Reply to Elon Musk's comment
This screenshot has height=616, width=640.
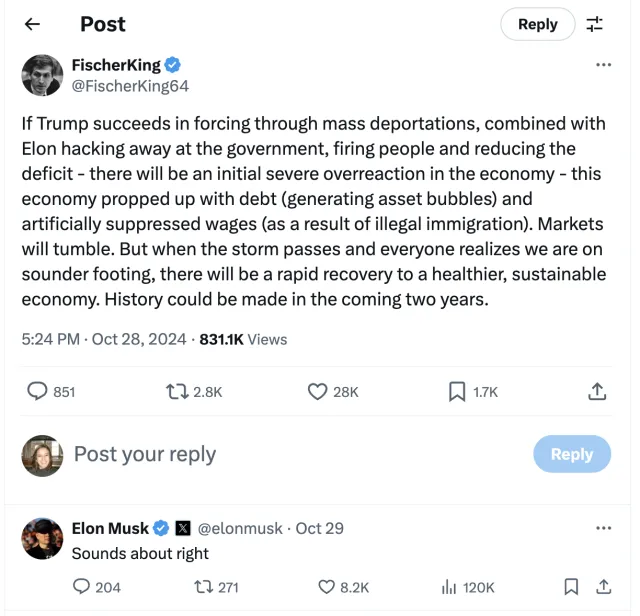[82, 587]
